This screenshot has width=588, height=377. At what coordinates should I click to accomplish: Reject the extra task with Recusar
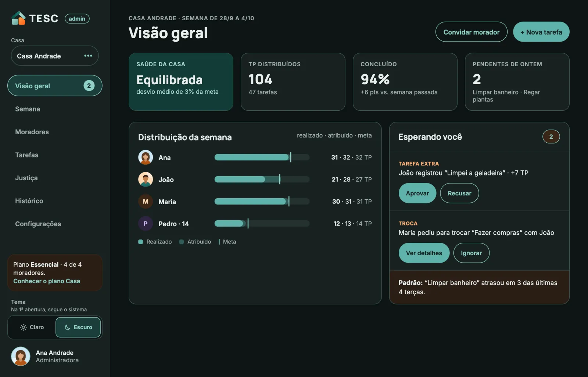click(459, 193)
